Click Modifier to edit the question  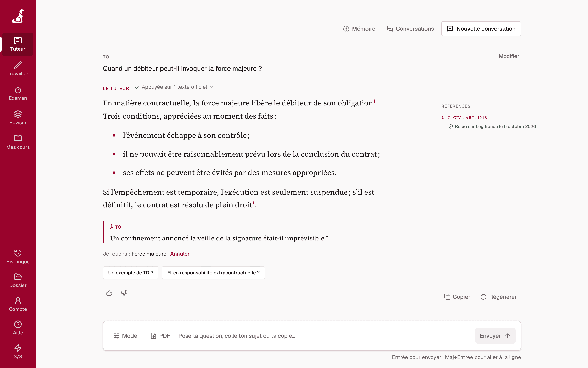point(509,56)
